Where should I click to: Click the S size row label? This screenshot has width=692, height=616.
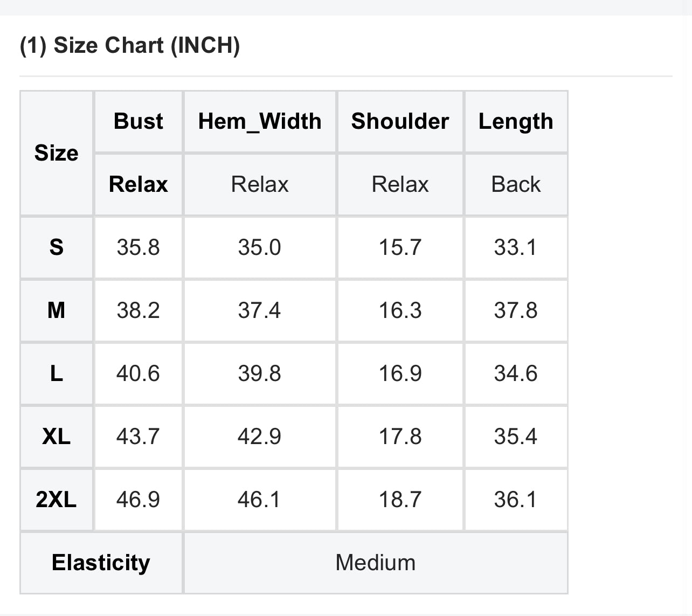(57, 247)
